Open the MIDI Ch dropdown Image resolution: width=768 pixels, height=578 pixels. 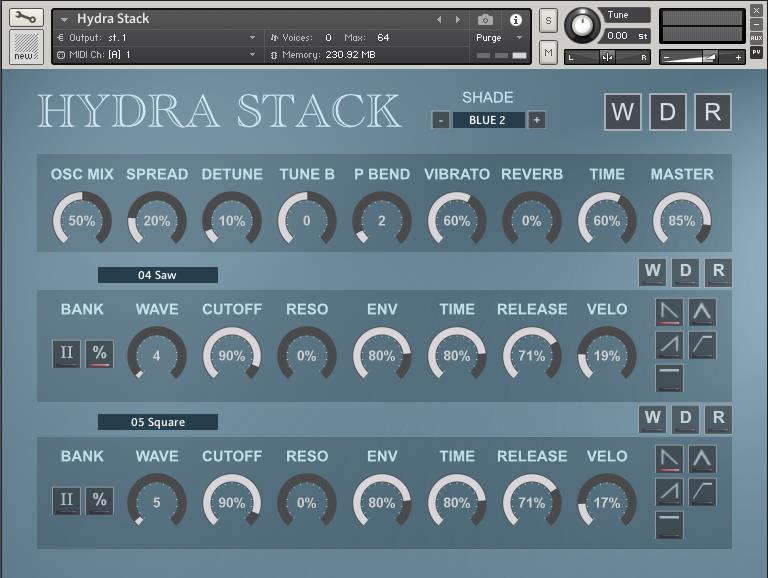pyautogui.click(x=252, y=55)
